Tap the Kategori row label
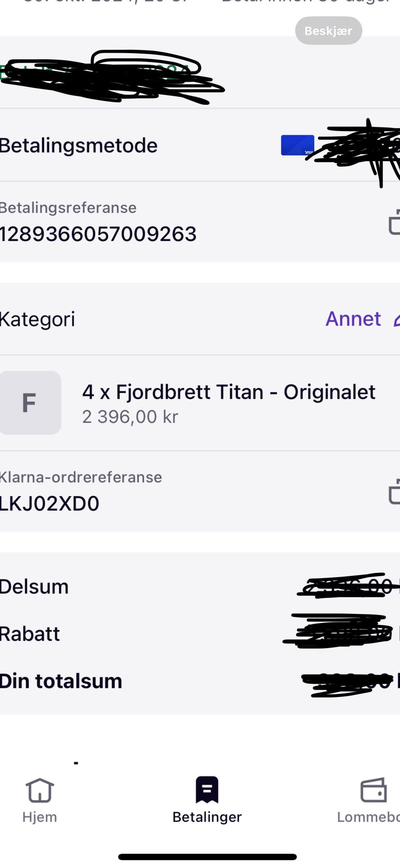Screen dimensions: 400x868 pos(37,320)
